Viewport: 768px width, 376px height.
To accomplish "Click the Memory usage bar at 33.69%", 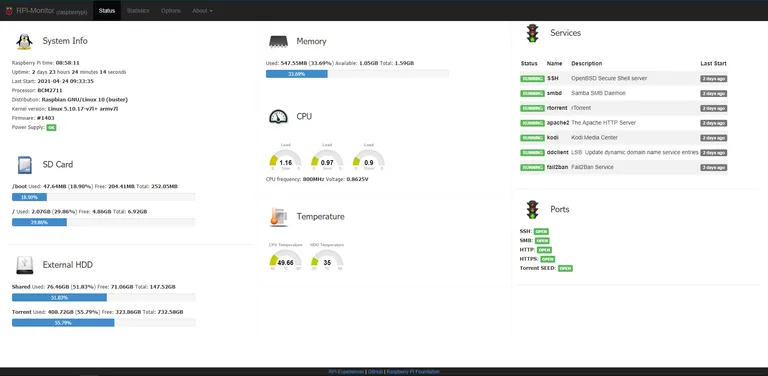I will pos(357,74).
